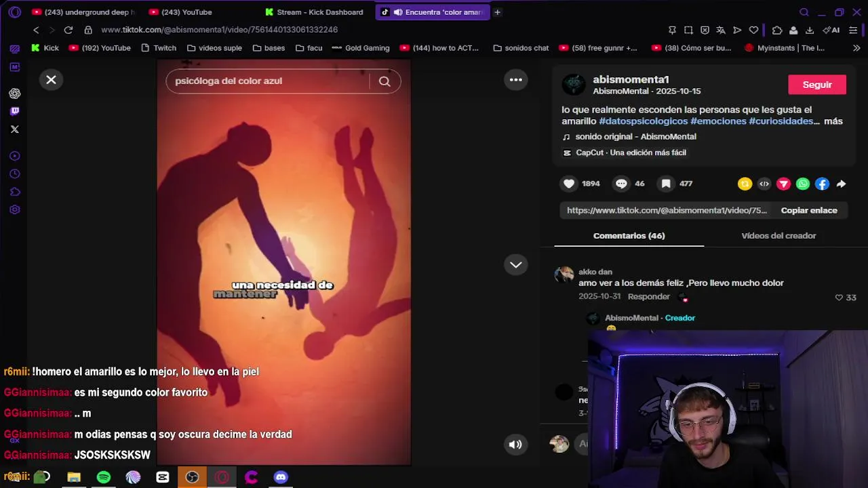Open sonido original - AbismoMental sound link
The height and width of the screenshot is (488, 868).
[635, 137]
